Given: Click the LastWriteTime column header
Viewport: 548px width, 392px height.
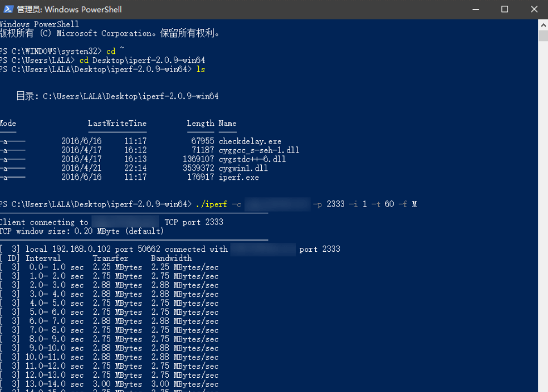Looking at the screenshot, I should tap(117, 123).
